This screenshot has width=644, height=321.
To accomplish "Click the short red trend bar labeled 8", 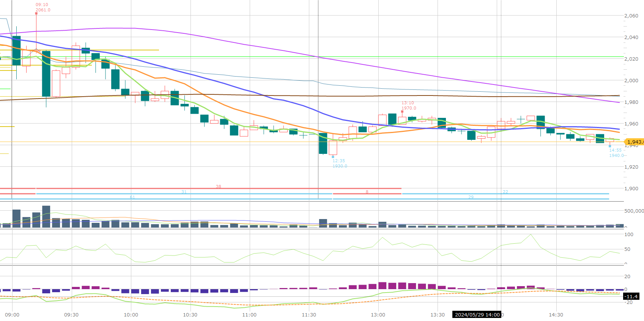I will pos(367,194).
